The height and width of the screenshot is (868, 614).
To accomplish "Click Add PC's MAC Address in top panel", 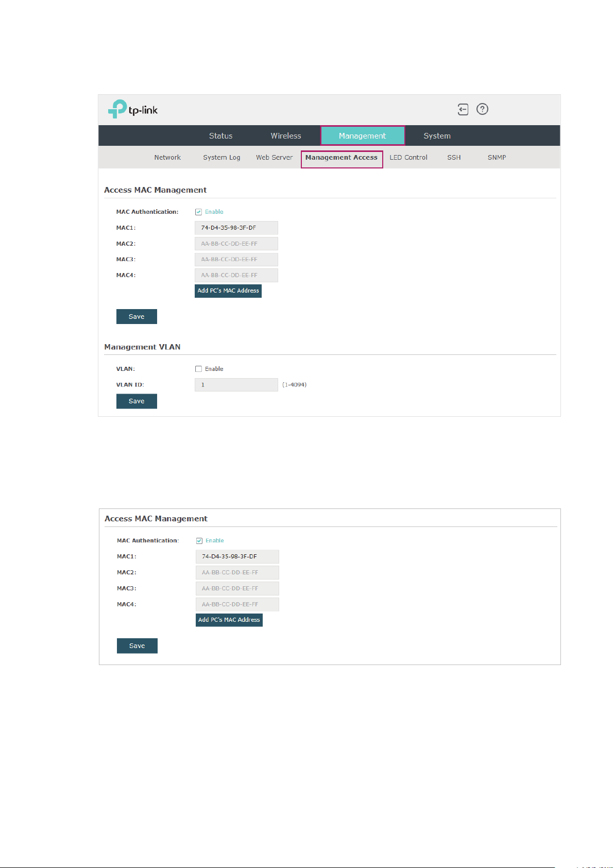I will [x=228, y=291].
